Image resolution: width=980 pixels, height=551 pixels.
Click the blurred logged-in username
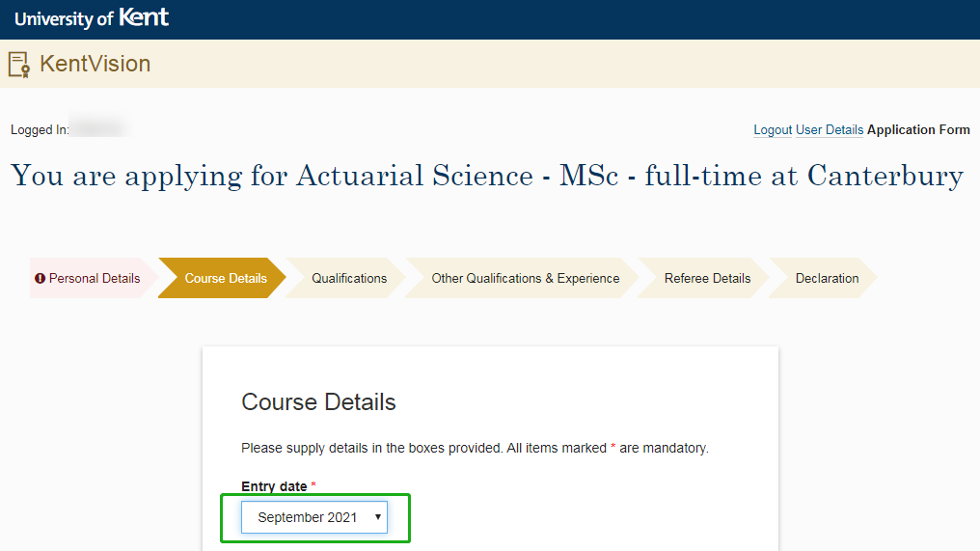[x=99, y=128]
